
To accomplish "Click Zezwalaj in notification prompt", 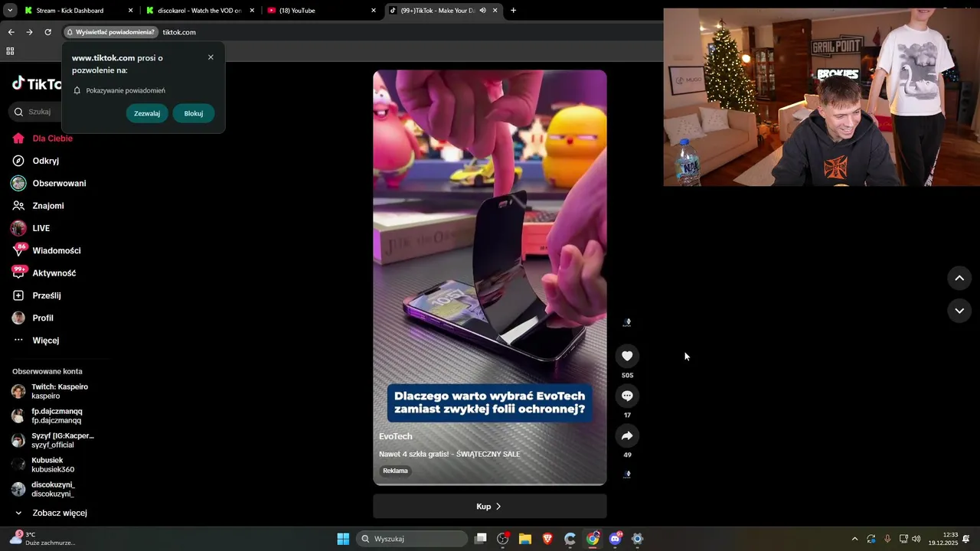I will 147,113.
